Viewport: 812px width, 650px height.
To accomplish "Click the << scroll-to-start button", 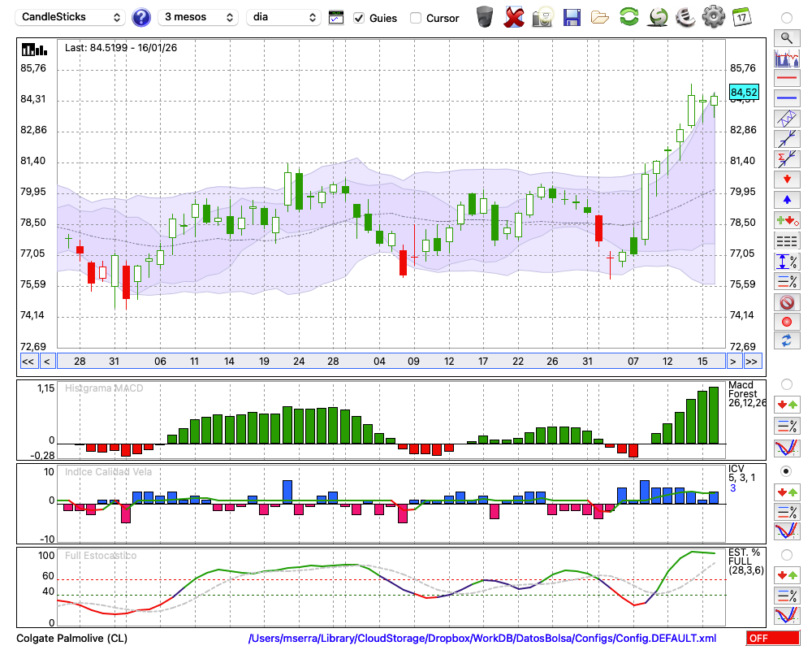I will [28, 361].
